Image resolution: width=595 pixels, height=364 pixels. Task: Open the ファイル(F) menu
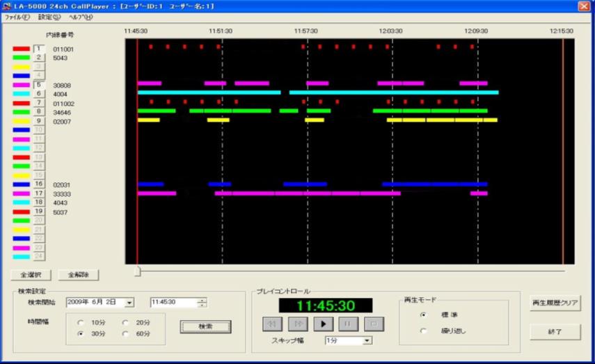[x=17, y=17]
